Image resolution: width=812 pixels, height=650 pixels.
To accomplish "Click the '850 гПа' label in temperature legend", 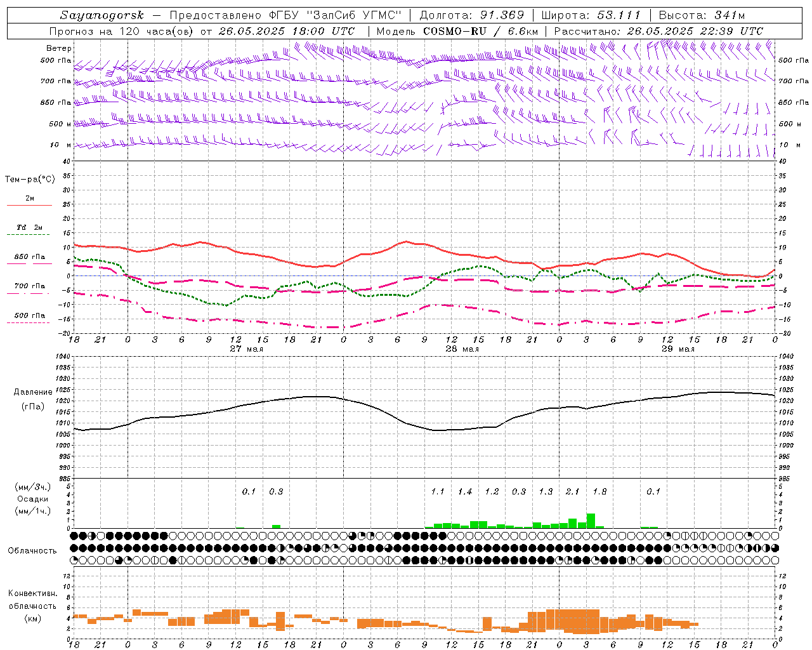I will [30, 257].
